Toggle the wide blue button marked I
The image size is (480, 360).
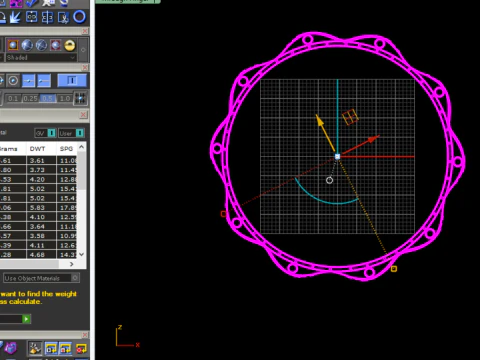point(72,81)
